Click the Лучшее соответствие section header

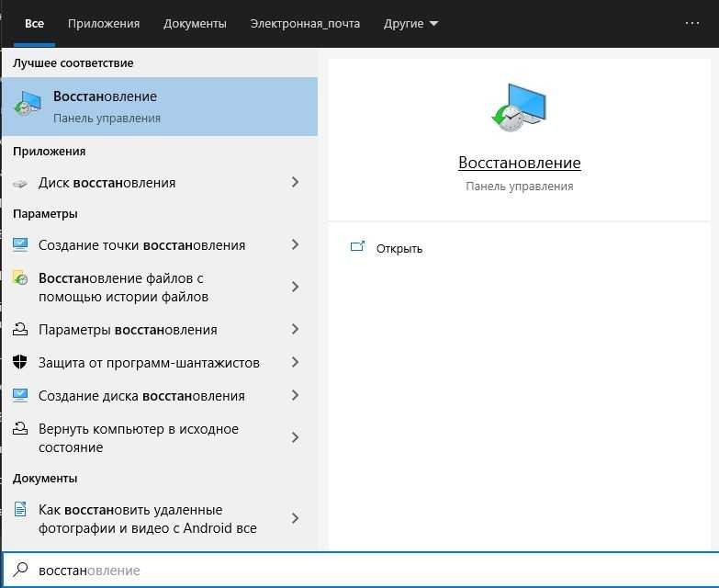(73, 62)
